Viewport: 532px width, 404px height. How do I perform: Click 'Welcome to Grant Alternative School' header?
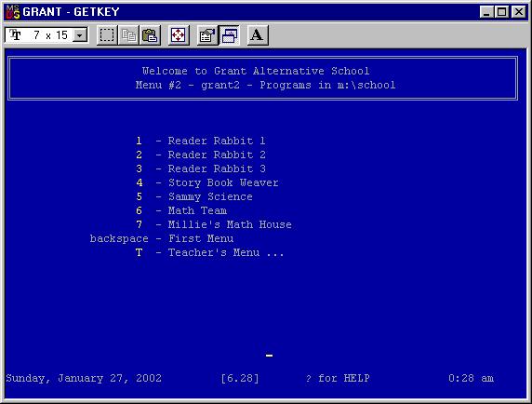256,71
